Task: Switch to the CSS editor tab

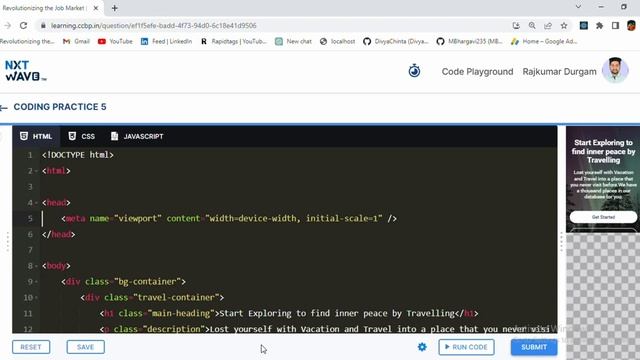Action: click(x=82, y=136)
